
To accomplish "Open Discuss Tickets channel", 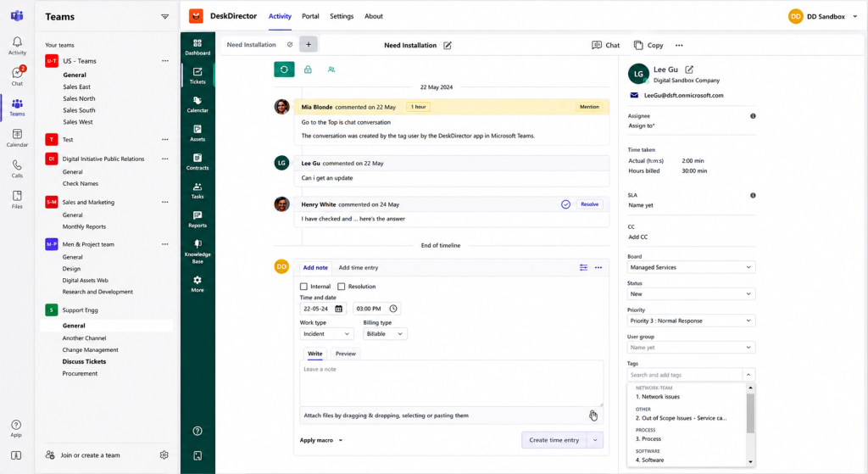I will [x=84, y=361].
